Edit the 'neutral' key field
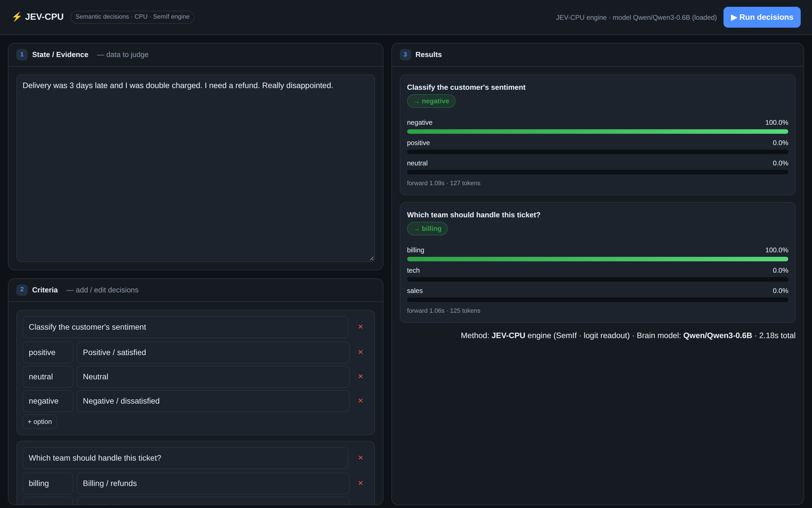This screenshot has height=508, width=812. click(48, 377)
